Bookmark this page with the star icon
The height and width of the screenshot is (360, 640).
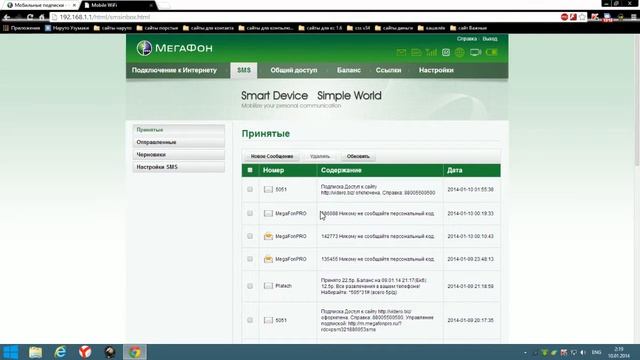582,17
